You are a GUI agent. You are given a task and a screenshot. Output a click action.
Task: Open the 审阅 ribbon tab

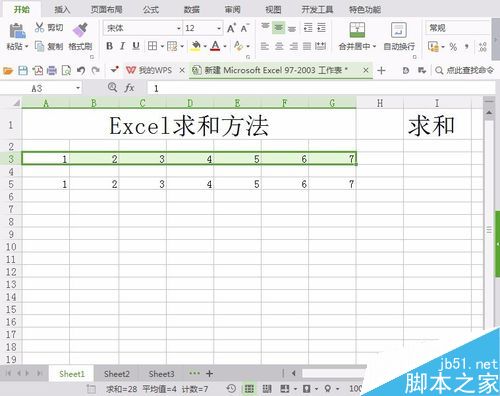click(232, 9)
